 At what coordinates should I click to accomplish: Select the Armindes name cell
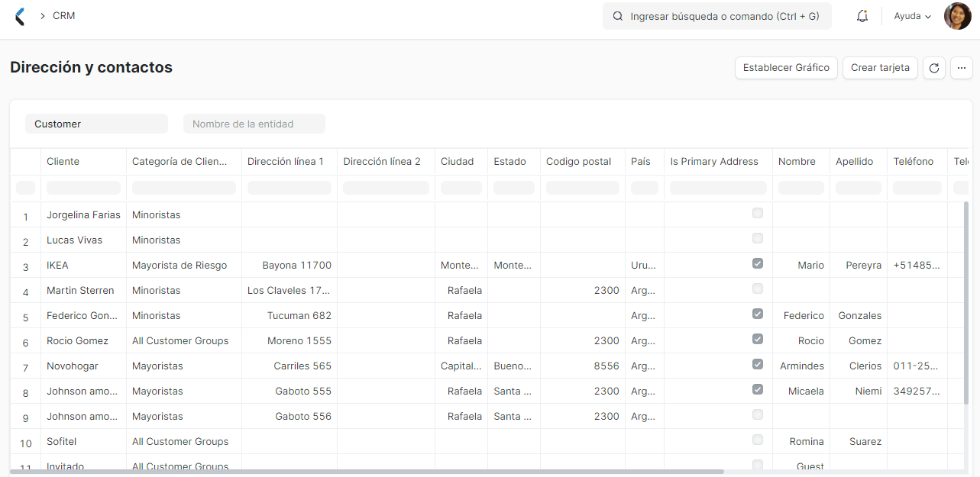(x=801, y=366)
